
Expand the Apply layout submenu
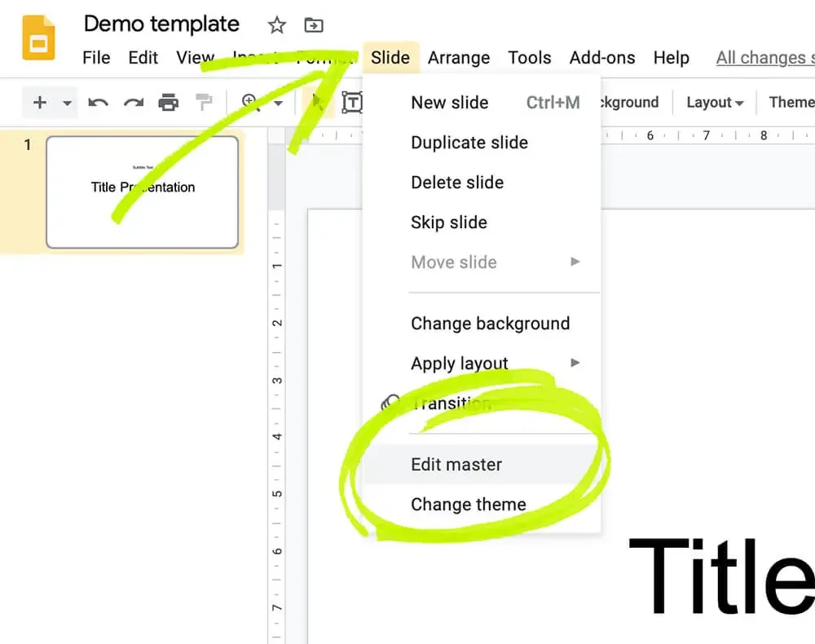tap(482, 363)
